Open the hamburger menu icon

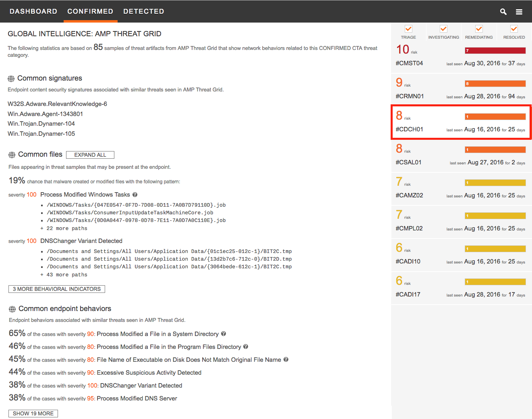(519, 12)
